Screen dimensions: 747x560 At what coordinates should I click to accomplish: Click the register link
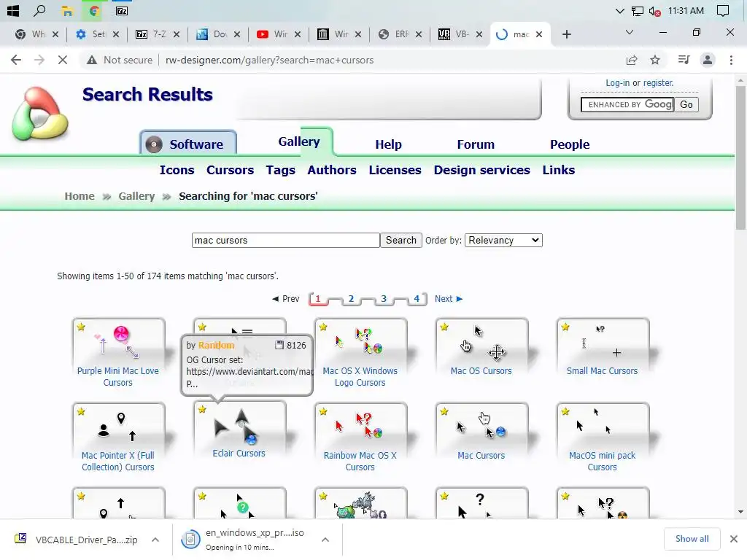coord(659,83)
